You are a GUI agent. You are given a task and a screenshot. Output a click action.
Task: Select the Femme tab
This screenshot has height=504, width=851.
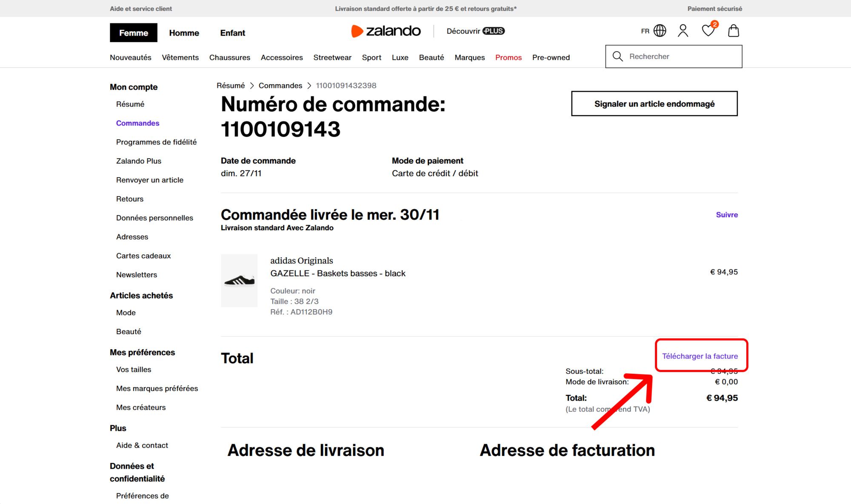tap(134, 33)
